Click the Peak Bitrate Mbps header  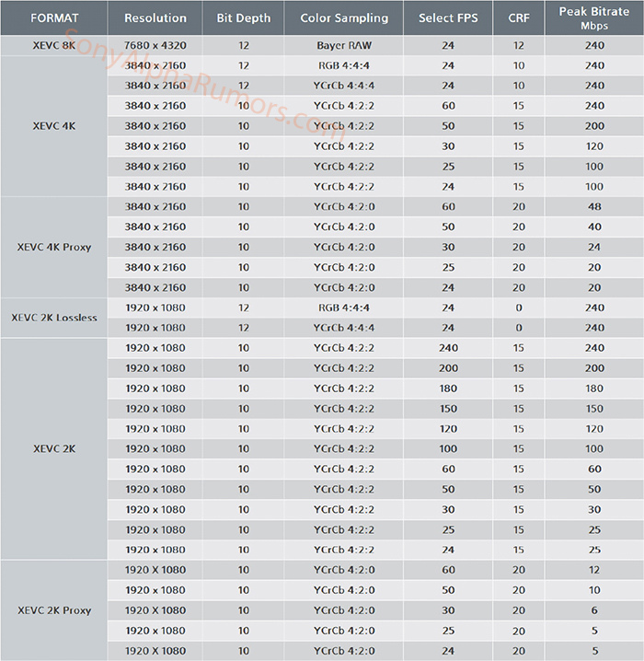(x=593, y=17)
